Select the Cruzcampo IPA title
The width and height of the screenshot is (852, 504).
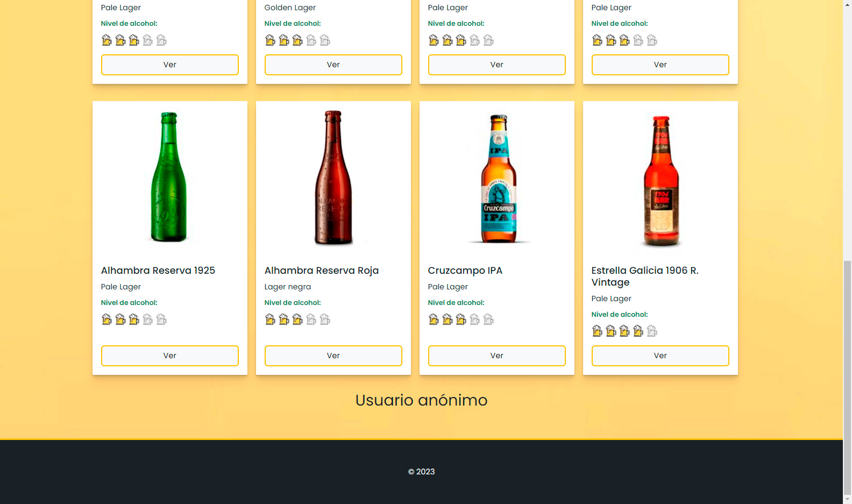pyautogui.click(x=465, y=271)
